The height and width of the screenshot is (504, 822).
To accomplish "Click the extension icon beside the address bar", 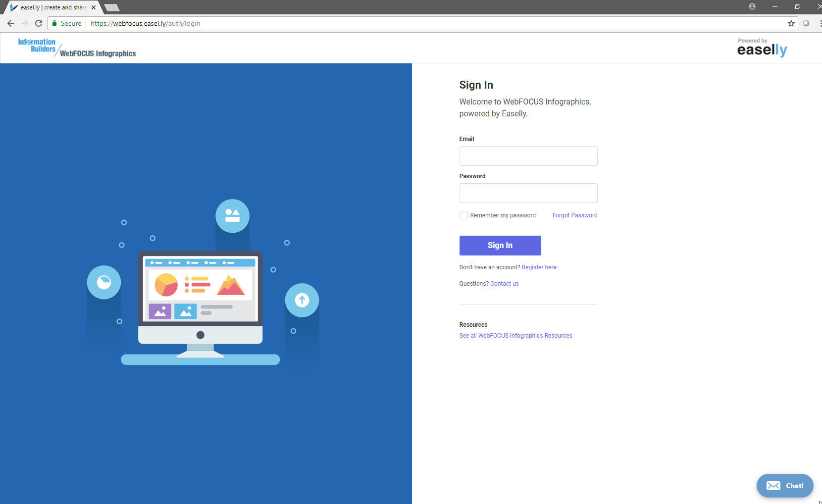I will [806, 23].
